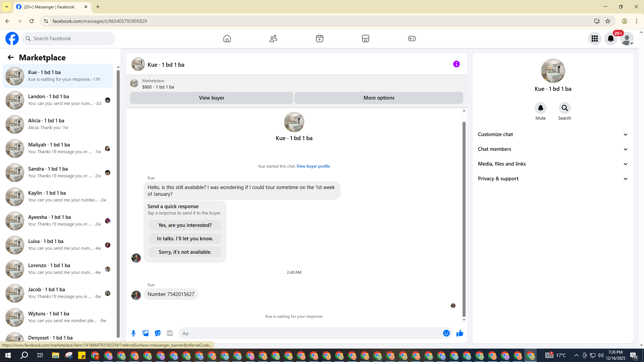This screenshot has height=362, width=644.
Task: Click the browser back arrow
Action: pos(7,21)
